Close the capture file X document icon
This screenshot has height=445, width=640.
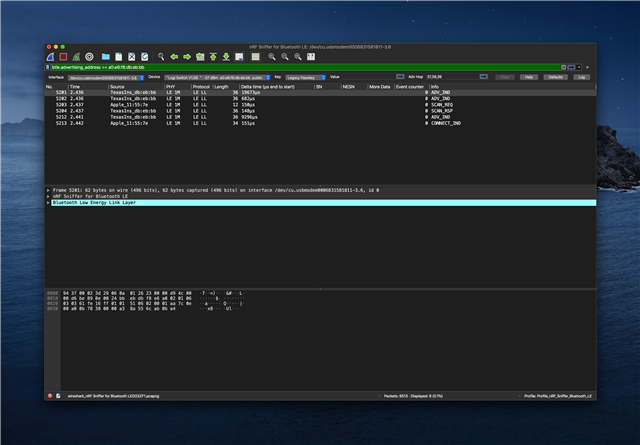(x=131, y=57)
